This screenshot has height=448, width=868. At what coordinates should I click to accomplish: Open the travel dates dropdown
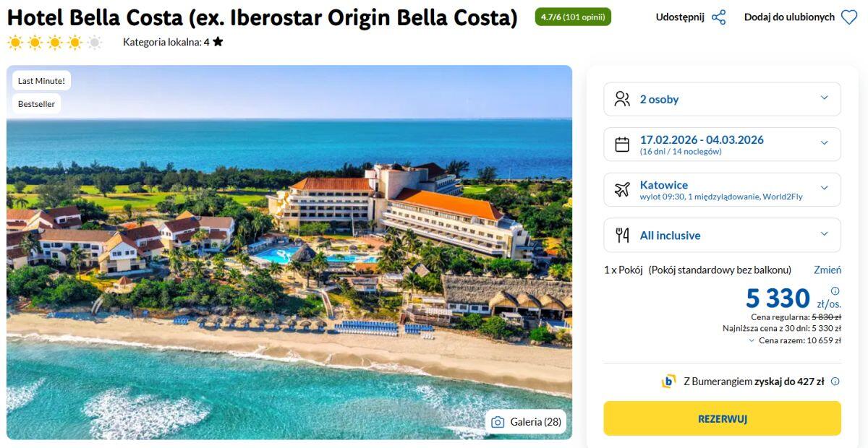click(824, 144)
